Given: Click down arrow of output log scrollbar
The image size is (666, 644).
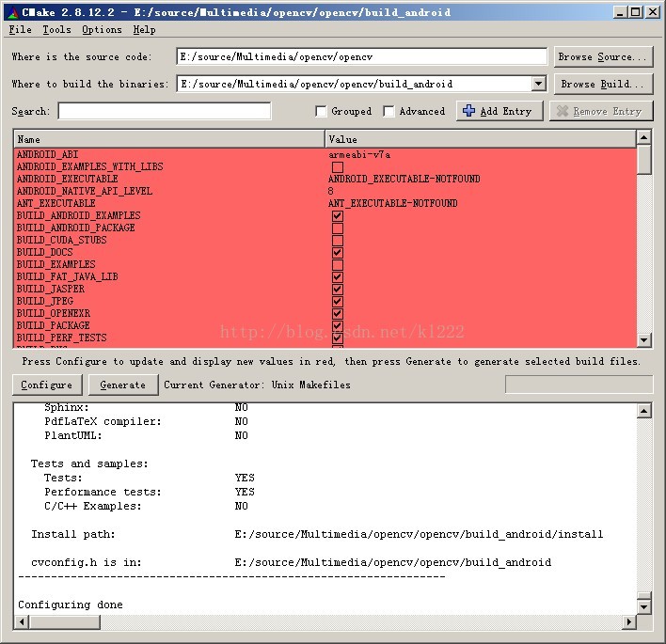Looking at the screenshot, I should (644, 606).
